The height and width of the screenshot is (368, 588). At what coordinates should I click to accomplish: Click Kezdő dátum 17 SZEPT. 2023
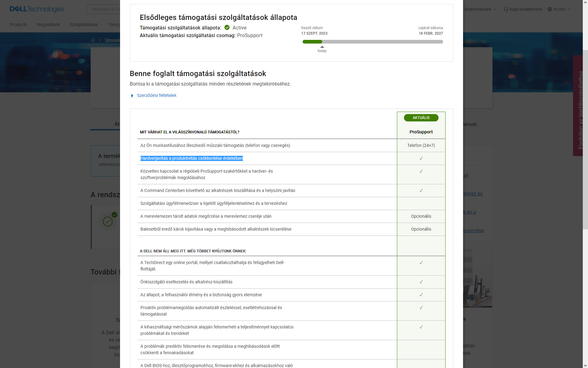click(x=314, y=31)
